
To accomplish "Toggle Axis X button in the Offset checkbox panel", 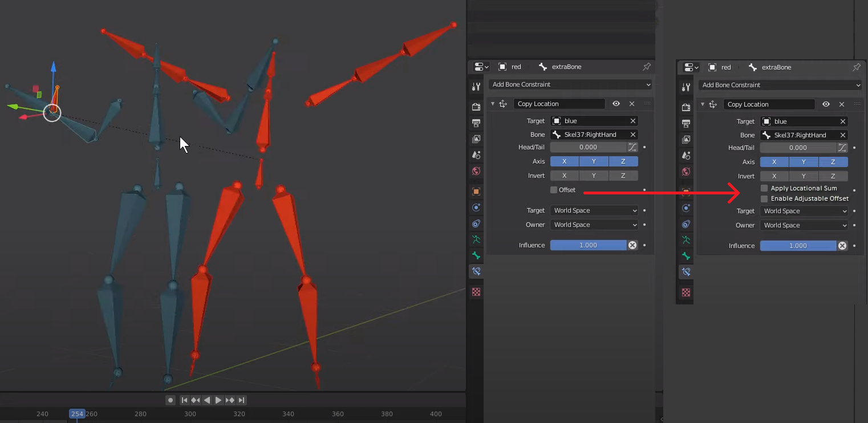I will coord(565,161).
